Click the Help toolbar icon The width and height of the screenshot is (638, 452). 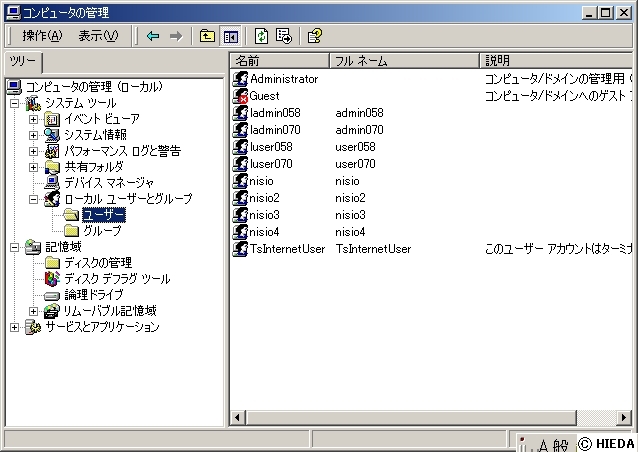point(315,36)
